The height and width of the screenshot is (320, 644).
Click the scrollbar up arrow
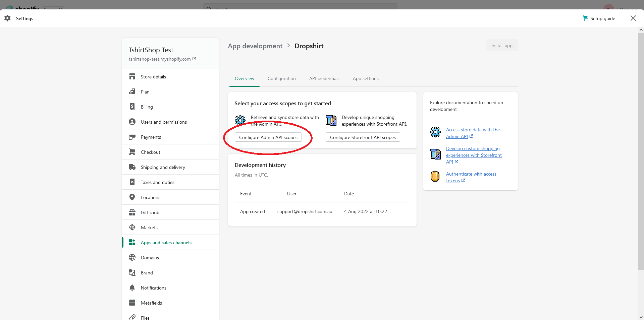click(x=641, y=30)
